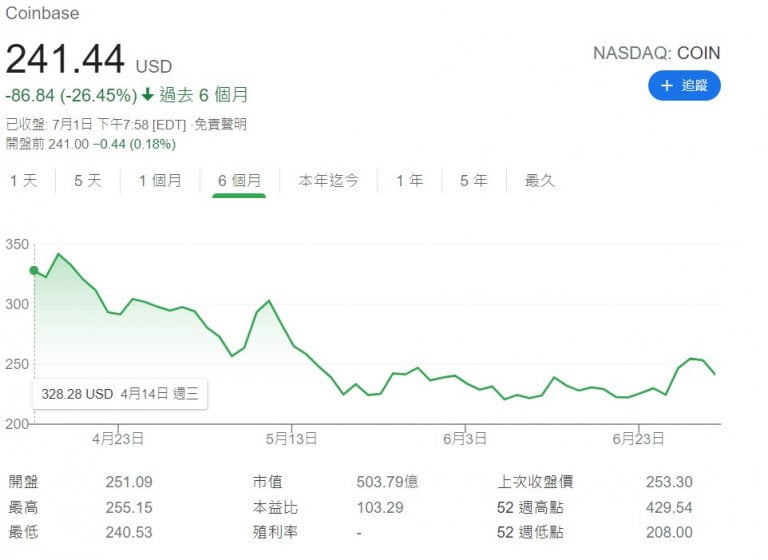The image size is (768, 560).
Task: Click the NASDAQ: COIN ticker label
Action: [x=656, y=53]
